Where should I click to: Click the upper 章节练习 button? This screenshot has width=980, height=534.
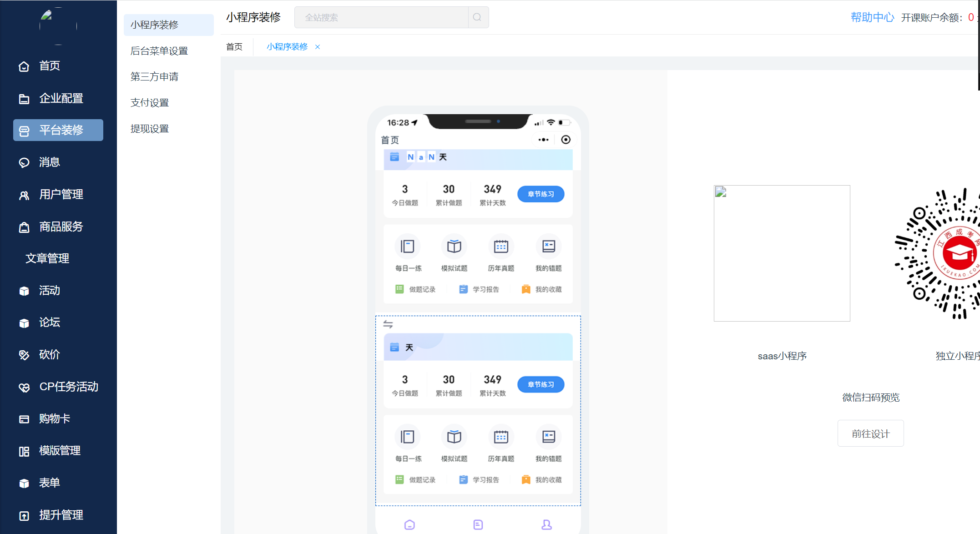[x=541, y=194]
